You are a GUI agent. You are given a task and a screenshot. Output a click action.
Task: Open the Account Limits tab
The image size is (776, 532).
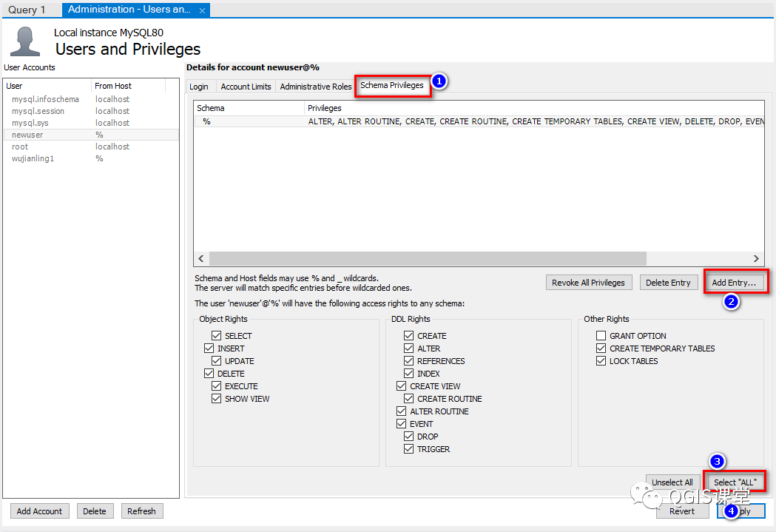click(246, 87)
